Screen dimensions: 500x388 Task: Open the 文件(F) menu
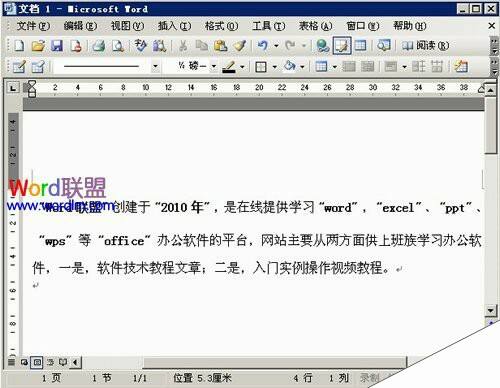coord(33,26)
